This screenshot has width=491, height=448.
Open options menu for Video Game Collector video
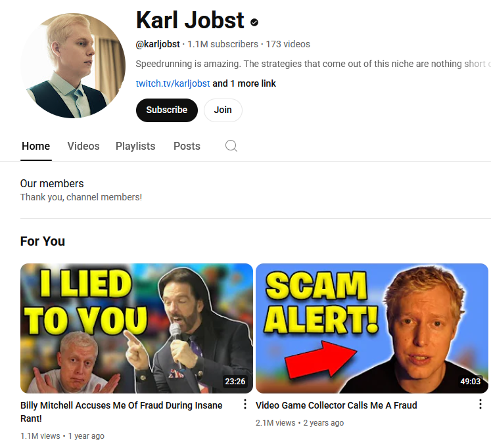coord(480,404)
